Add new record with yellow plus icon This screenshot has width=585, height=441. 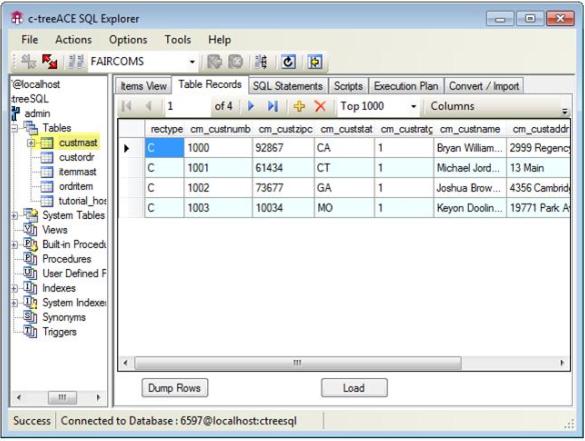(x=299, y=106)
